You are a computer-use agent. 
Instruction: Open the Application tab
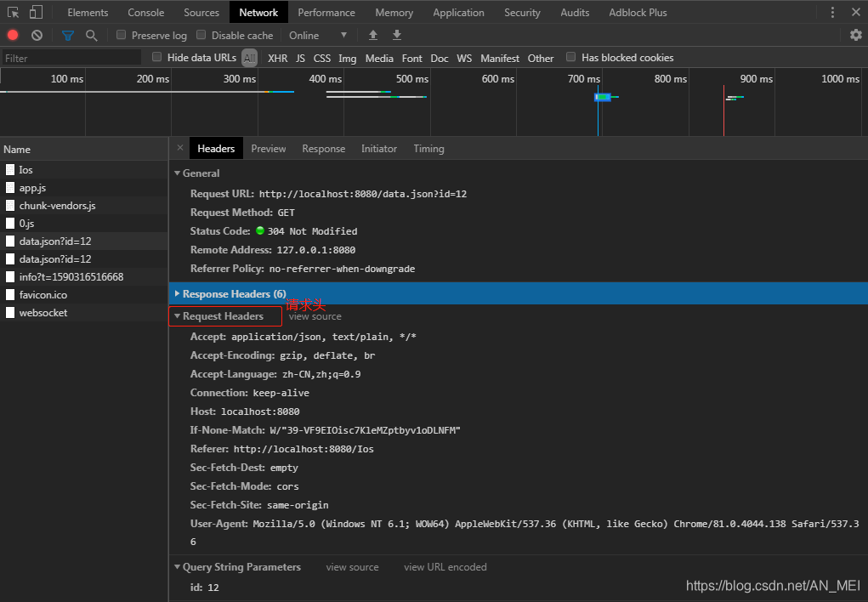[x=458, y=12]
